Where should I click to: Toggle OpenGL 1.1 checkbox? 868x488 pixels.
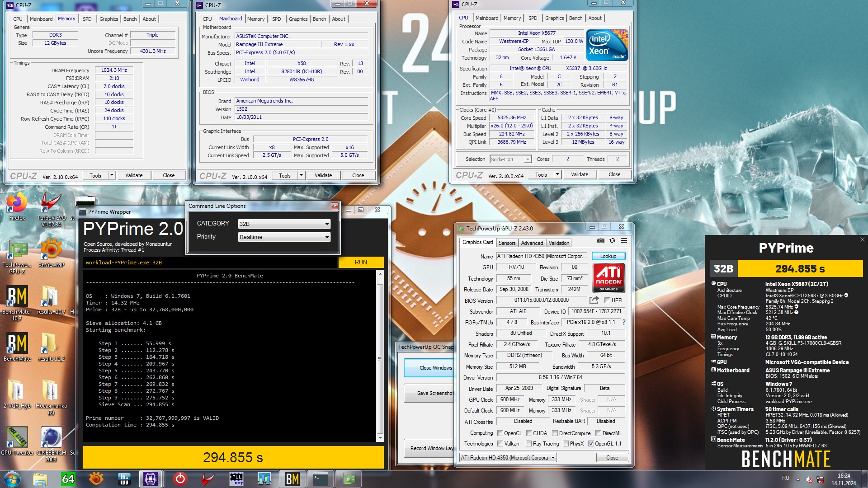click(x=591, y=444)
